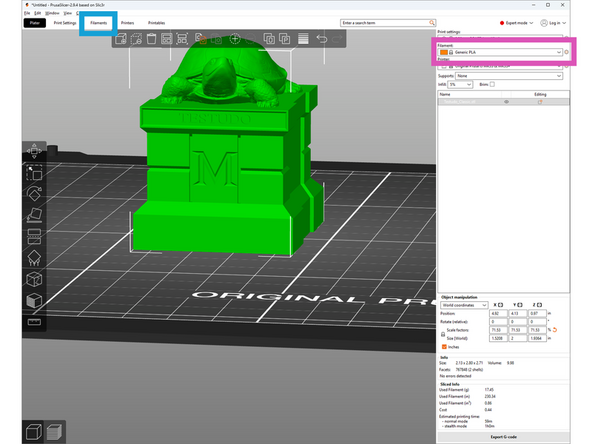Select the Place on face tool
Screen dimensions: 592x444
pyautogui.click(x=34, y=215)
